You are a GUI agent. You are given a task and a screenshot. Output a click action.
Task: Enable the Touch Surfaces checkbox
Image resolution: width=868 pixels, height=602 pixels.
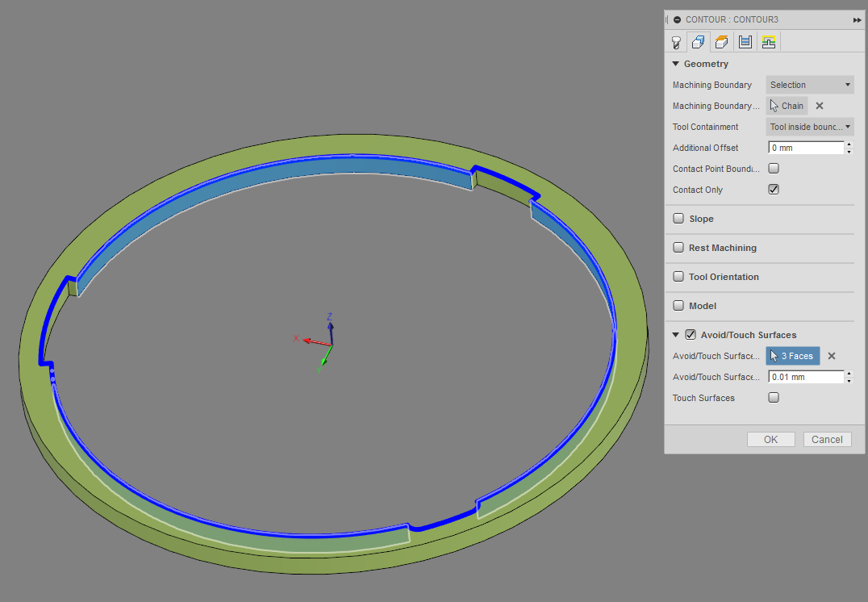point(773,397)
